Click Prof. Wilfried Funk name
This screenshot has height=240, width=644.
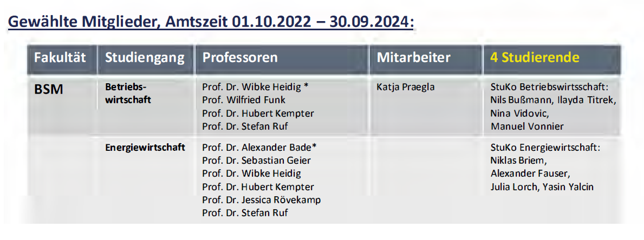[x=244, y=100]
